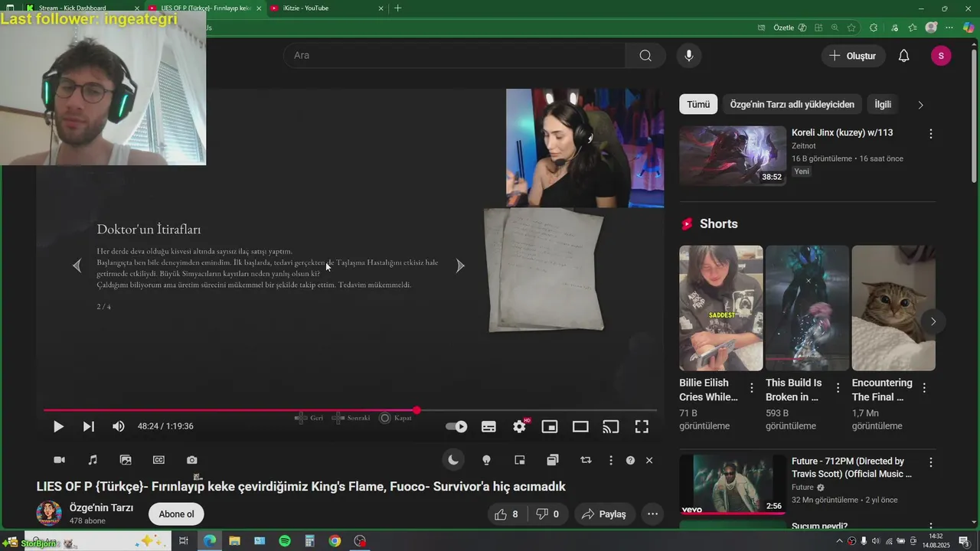Open options for Future 712PM video
The image size is (980, 551).
931,462
